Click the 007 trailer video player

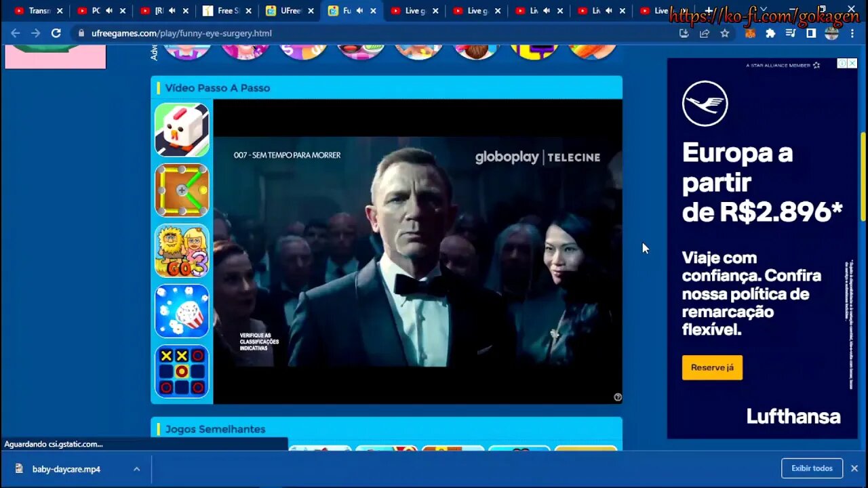tap(418, 251)
